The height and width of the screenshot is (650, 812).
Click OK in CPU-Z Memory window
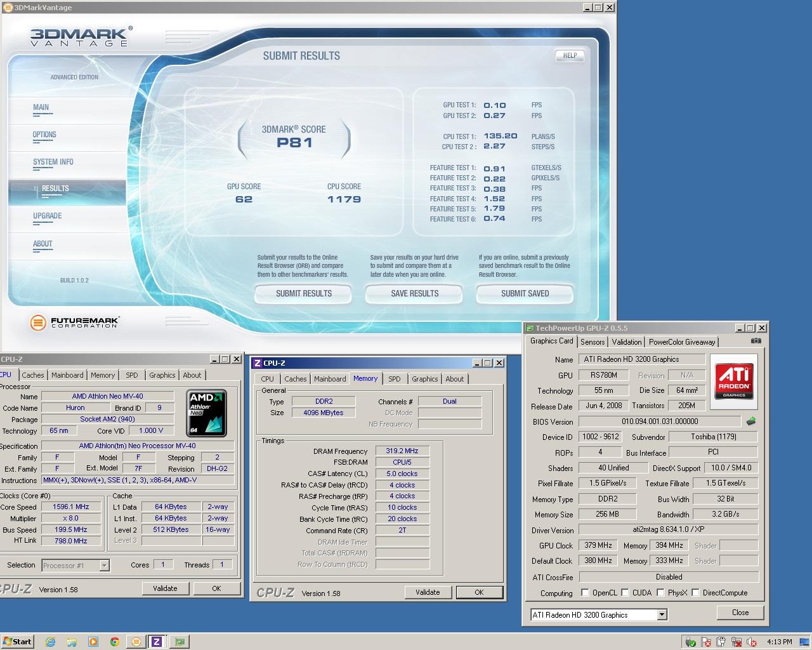pos(479,592)
